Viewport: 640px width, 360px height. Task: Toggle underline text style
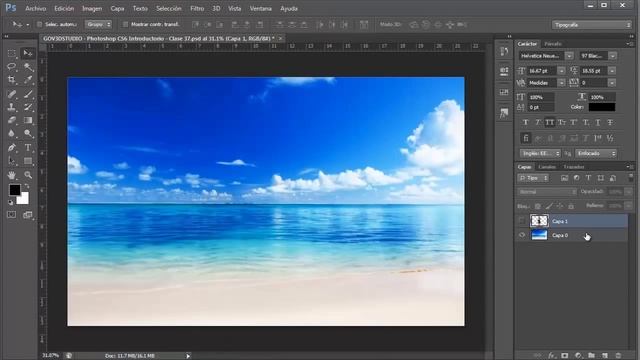click(x=598, y=122)
